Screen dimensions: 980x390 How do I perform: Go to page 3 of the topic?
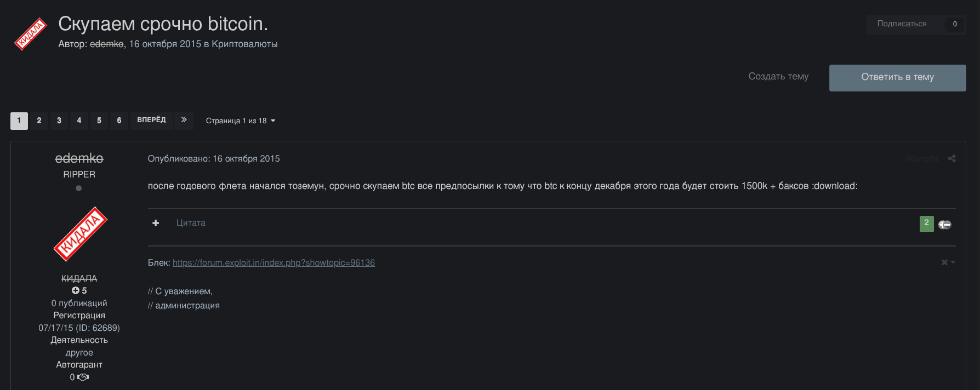point(59,121)
